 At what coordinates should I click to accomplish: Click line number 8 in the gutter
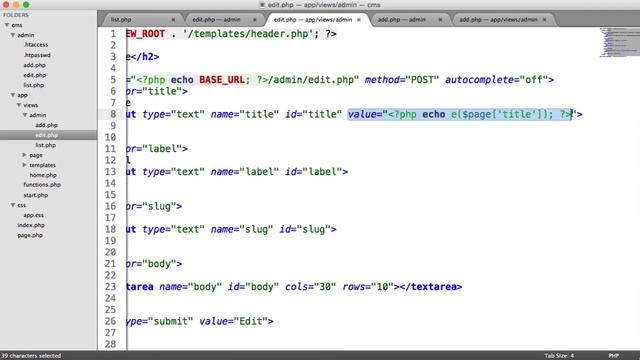[x=113, y=114]
